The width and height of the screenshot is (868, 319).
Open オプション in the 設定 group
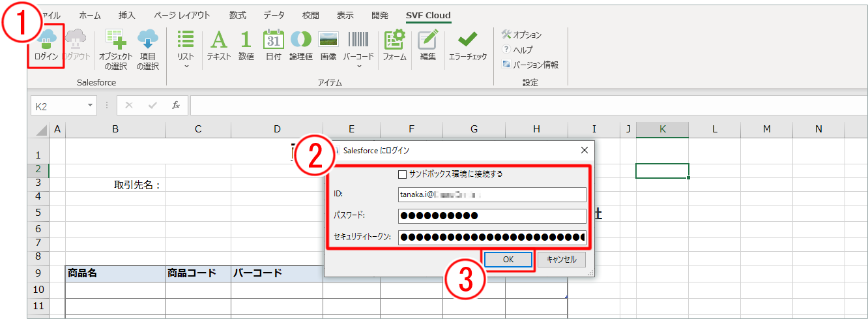[522, 35]
